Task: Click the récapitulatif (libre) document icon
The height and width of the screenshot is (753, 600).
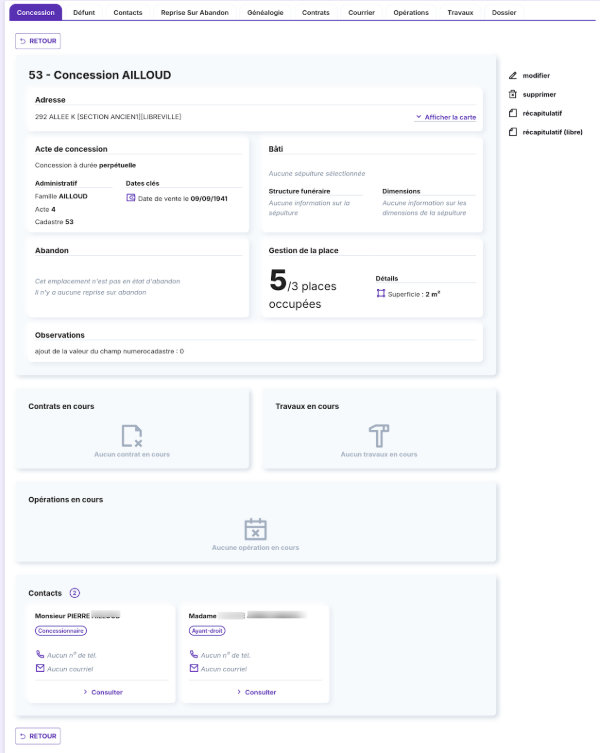Action: point(513,132)
